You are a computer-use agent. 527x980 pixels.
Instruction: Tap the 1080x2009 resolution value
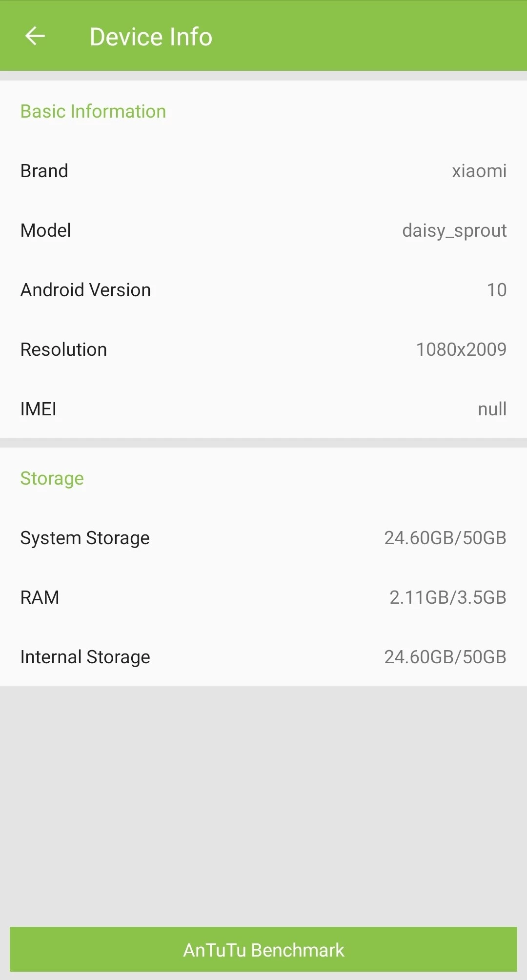click(x=461, y=350)
